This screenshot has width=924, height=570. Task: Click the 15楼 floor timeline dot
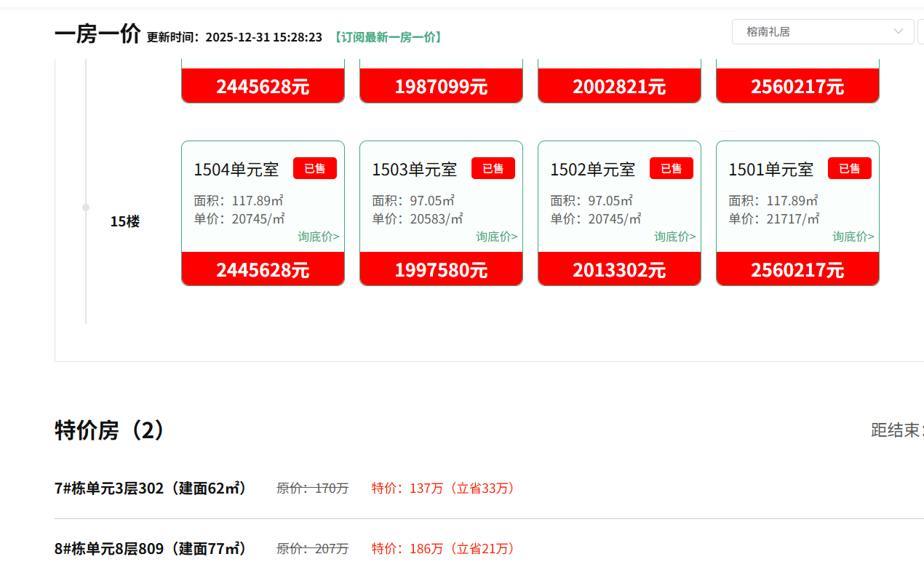tap(86, 207)
